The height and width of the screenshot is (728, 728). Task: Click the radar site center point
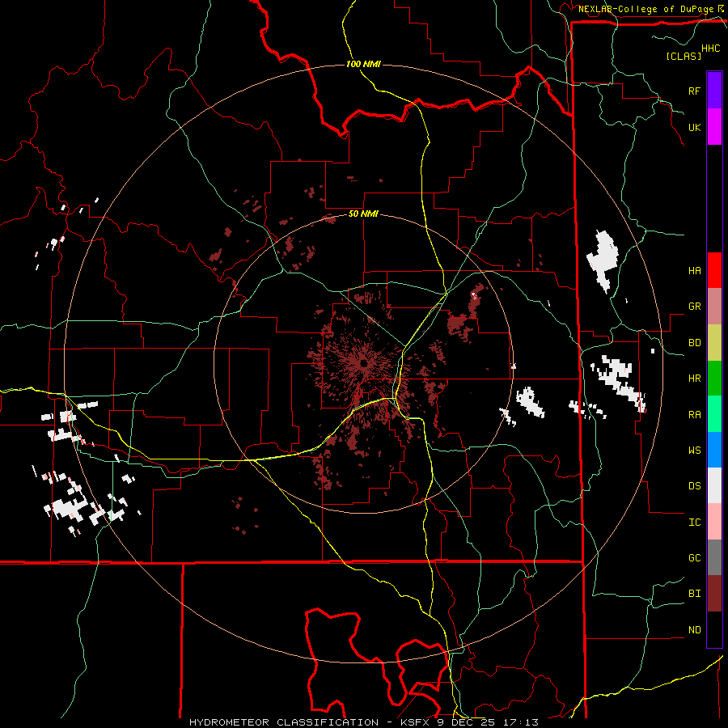(x=363, y=363)
